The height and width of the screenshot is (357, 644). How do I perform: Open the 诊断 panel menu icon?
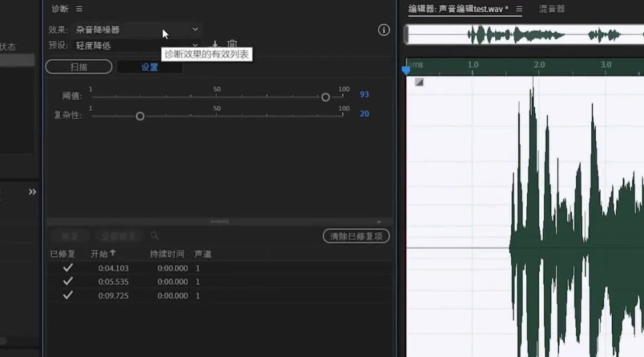(79, 8)
